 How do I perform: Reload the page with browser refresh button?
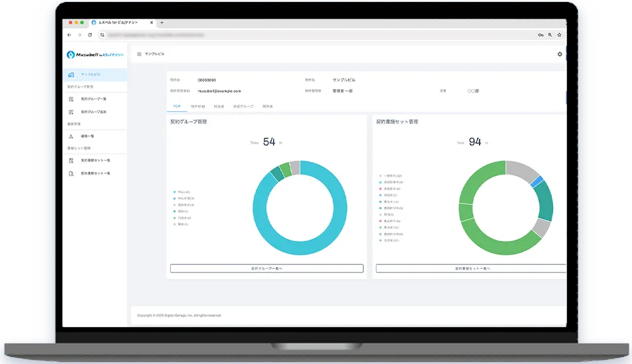[89, 35]
